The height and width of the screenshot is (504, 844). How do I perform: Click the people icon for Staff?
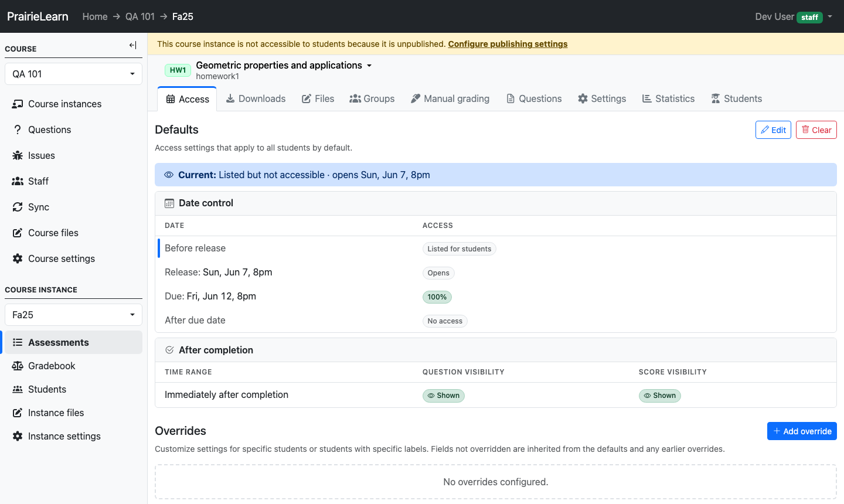pos(18,181)
